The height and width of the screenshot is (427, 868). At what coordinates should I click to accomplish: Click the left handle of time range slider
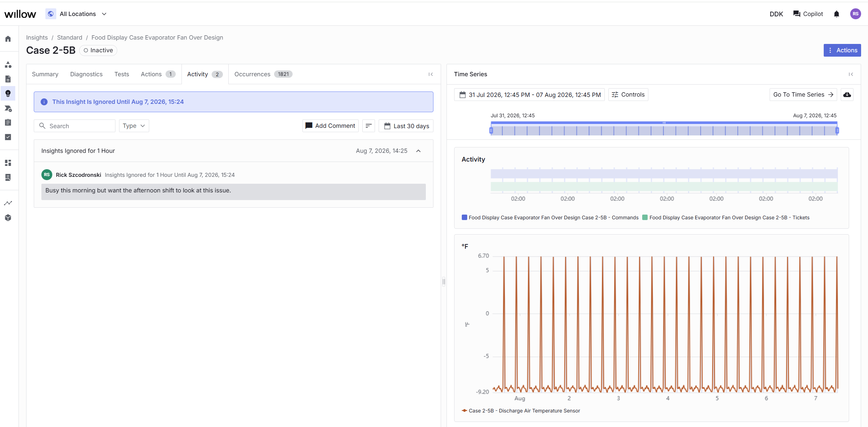[x=491, y=130]
